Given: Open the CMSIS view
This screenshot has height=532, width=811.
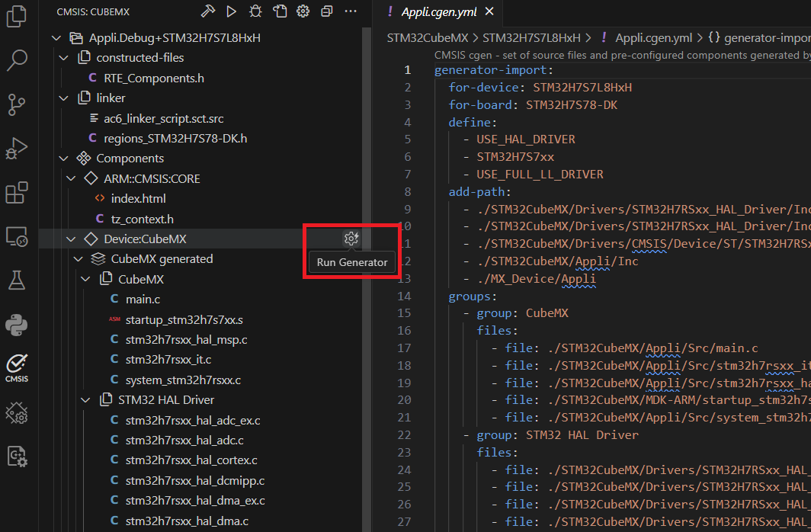Looking at the screenshot, I should point(17,367).
